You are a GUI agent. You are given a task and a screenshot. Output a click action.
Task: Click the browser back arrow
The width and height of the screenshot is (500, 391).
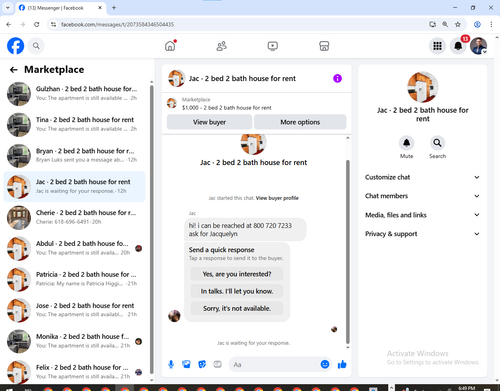click(x=9, y=24)
